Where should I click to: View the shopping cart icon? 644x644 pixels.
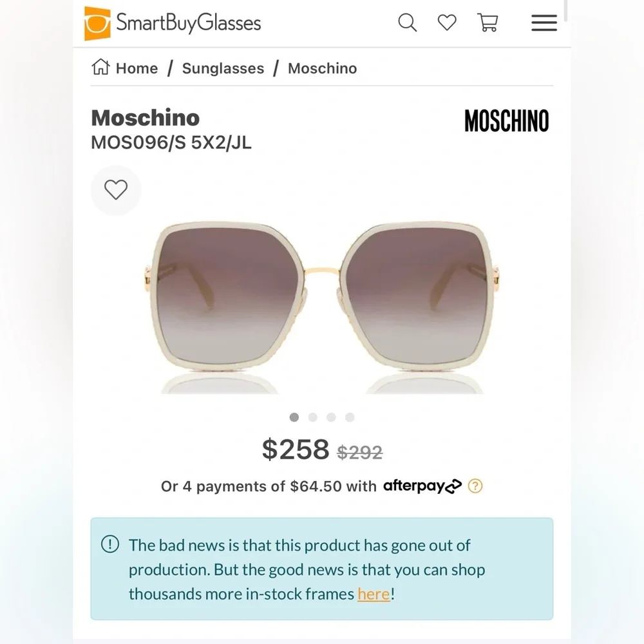coord(488,23)
